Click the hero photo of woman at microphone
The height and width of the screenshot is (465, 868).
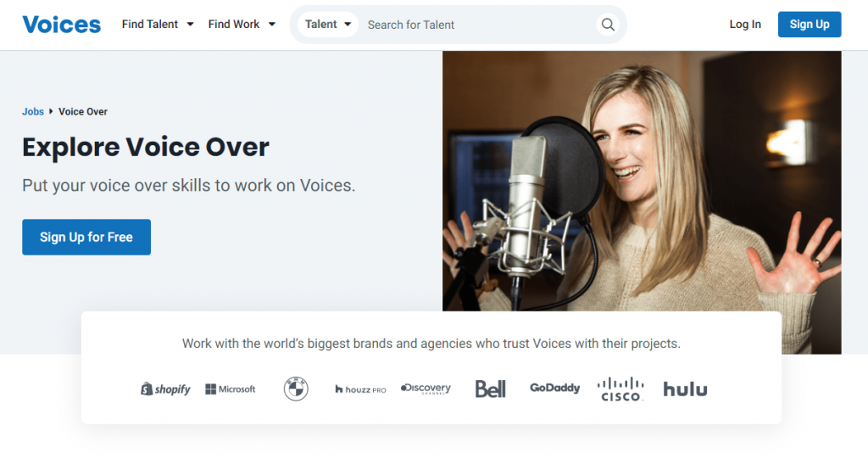pos(642,181)
